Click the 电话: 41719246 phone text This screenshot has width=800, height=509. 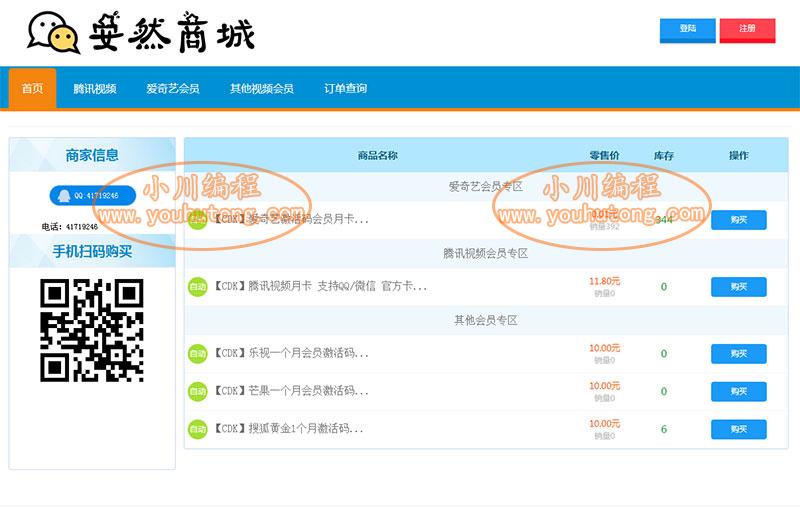(70, 226)
